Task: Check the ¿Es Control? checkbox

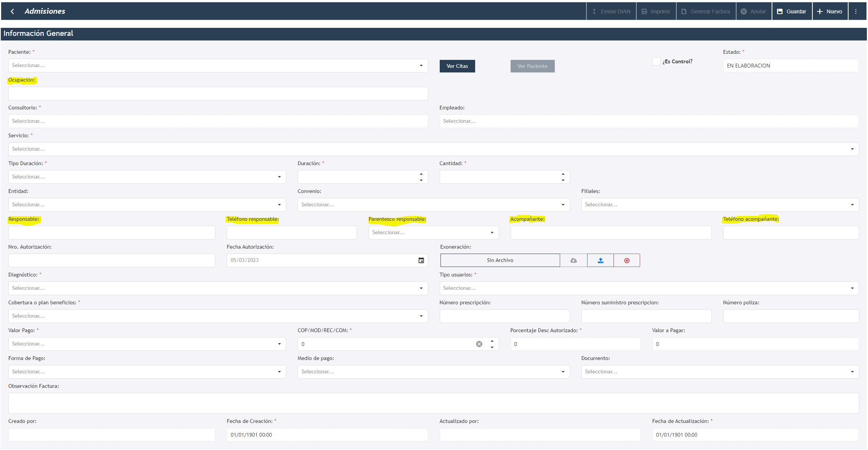Action: tap(656, 61)
